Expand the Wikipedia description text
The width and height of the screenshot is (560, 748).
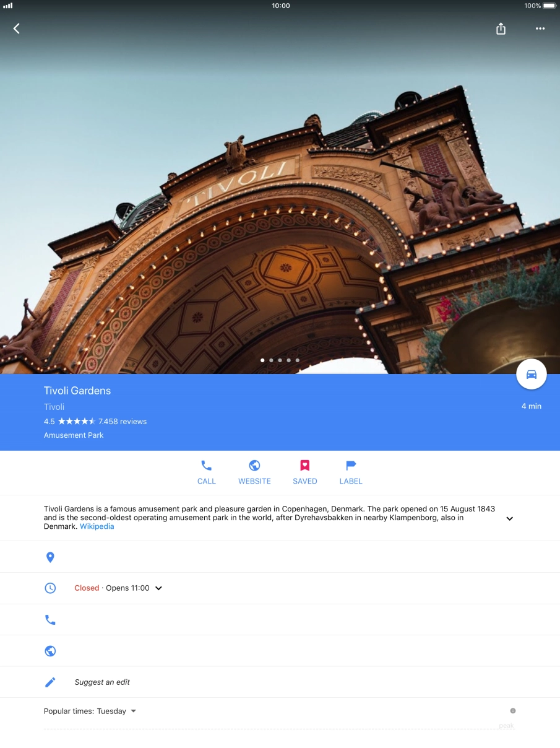coord(509,518)
